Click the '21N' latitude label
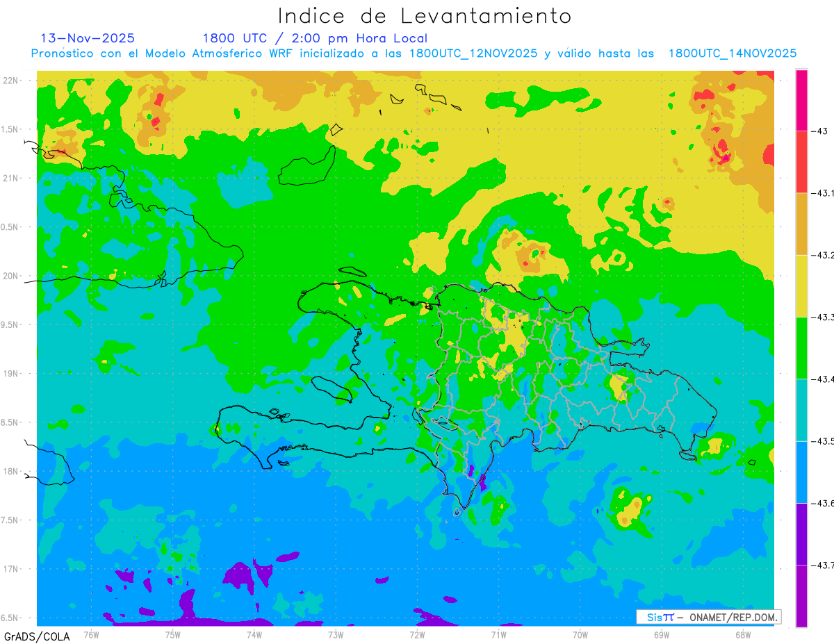Viewport: 834px width, 644px height. click(10, 178)
